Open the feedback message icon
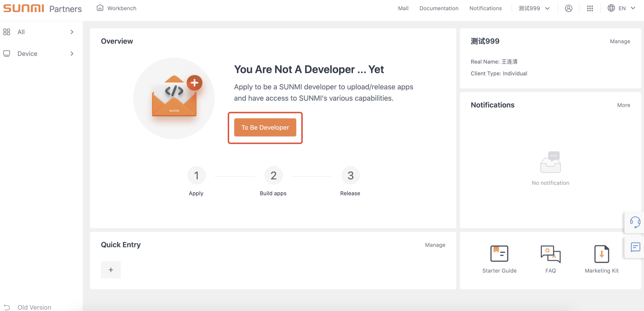 (x=635, y=247)
